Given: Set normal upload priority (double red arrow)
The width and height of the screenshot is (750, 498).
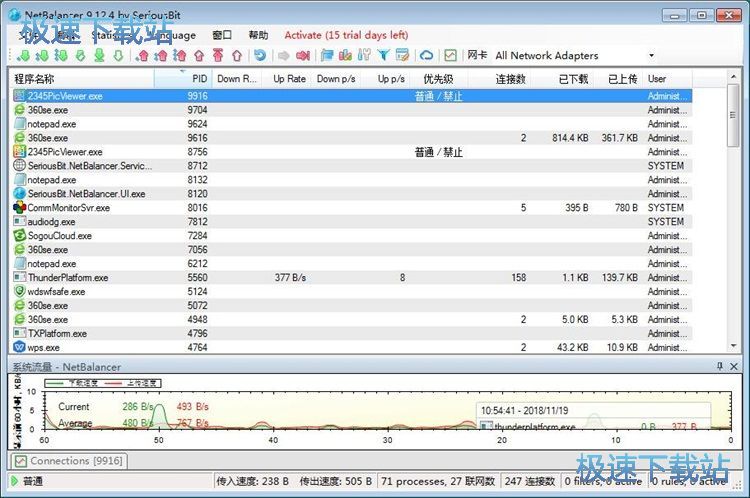Looking at the screenshot, I should coord(161,55).
